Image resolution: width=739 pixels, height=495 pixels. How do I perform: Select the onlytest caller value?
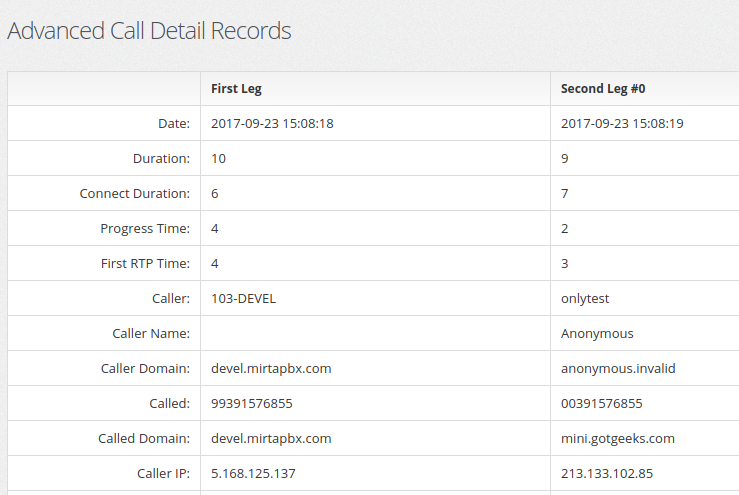coord(585,299)
